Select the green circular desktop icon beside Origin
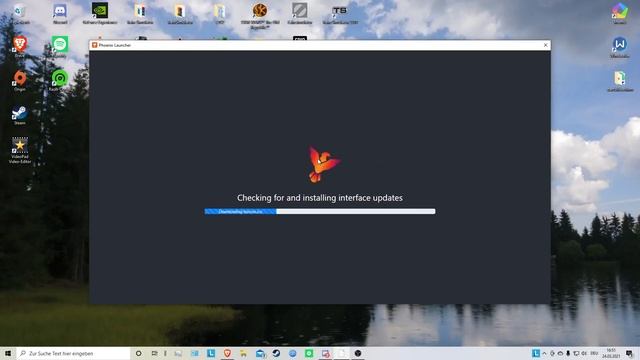This screenshot has width=640, height=360. (x=60, y=80)
